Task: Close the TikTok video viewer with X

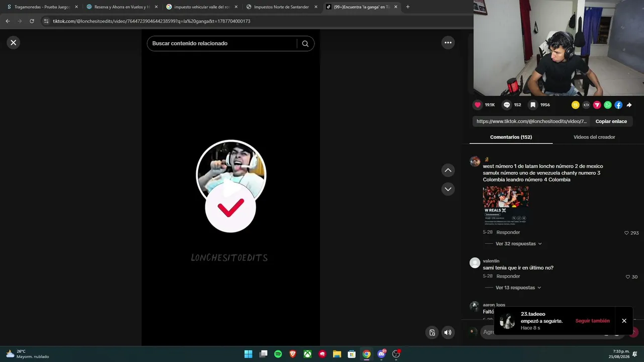Action: point(14,43)
